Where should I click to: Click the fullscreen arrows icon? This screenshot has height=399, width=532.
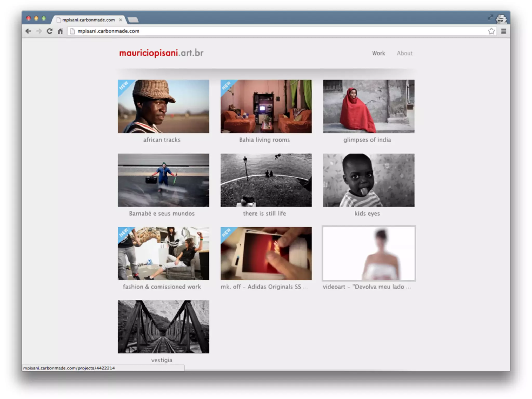[490, 17]
